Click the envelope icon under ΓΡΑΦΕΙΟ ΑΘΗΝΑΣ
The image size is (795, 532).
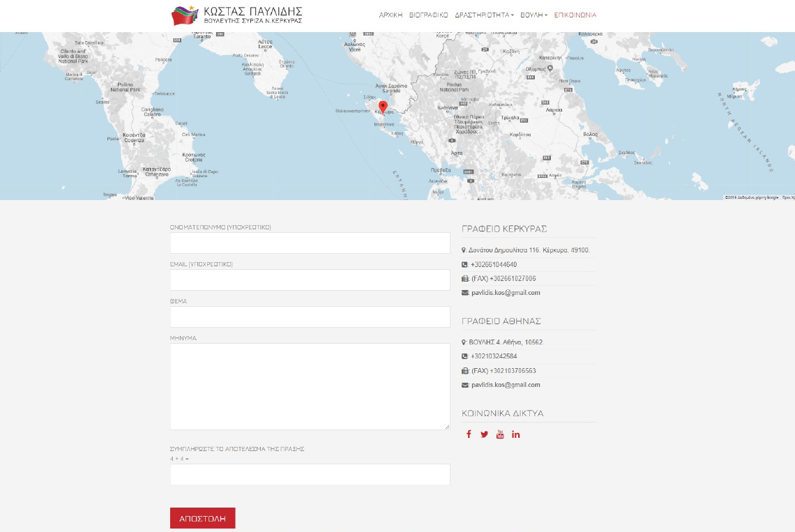pos(465,385)
